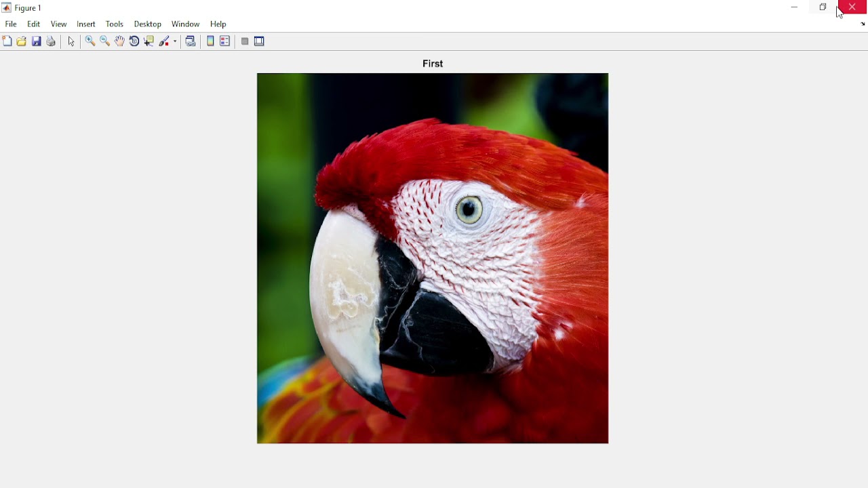Screen dimensions: 868x488
Task: Click the Link Plot toolbar icon
Action: pyautogui.click(x=191, y=41)
